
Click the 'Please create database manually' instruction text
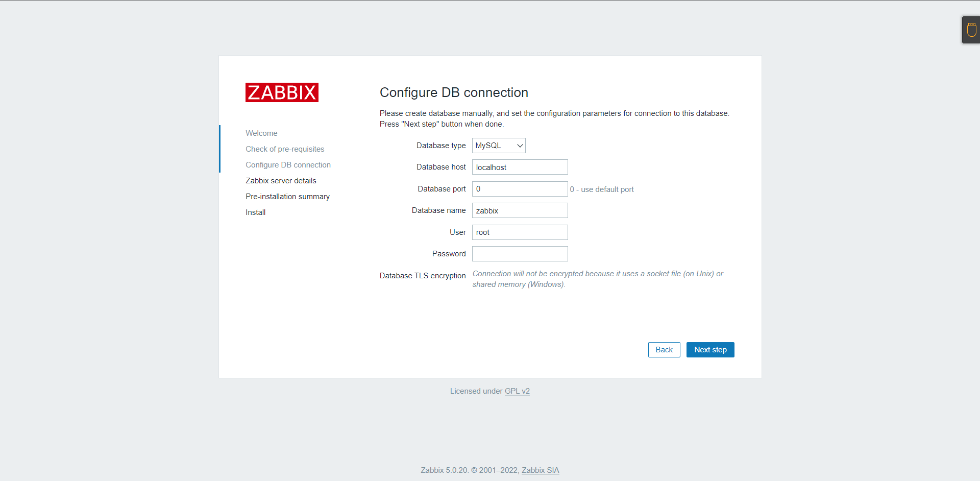click(554, 118)
